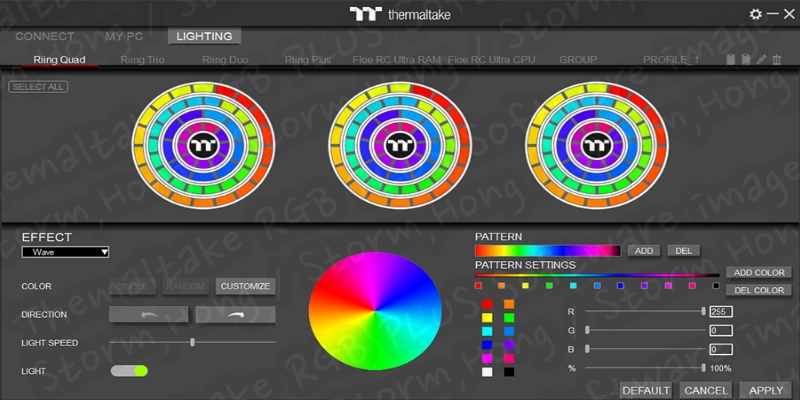
Task: Choose CUSTOMIZE color mode
Action: [x=245, y=286]
